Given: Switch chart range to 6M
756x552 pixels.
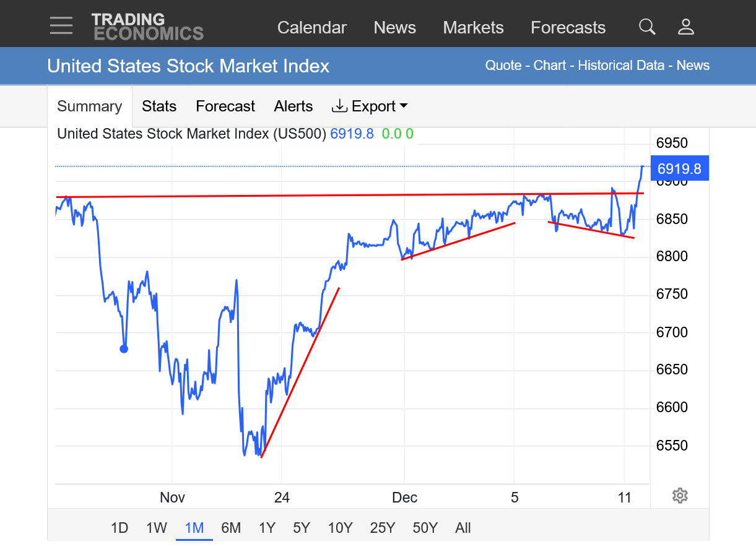Looking at the screenshot, I should coord(231,528).
